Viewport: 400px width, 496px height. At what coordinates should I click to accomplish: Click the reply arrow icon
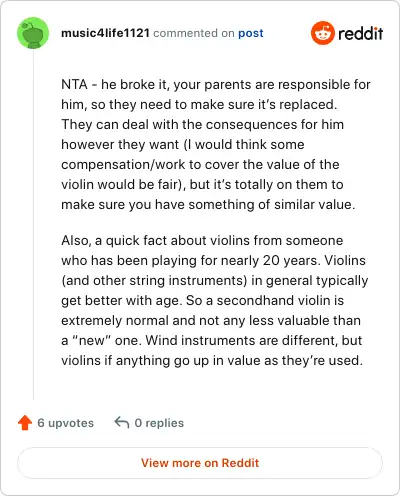[122, 422]
